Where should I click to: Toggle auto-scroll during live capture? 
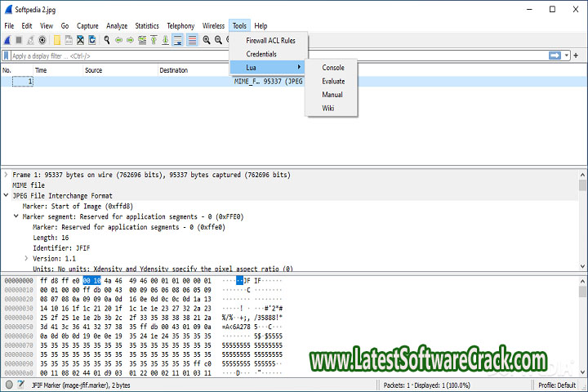178,40
